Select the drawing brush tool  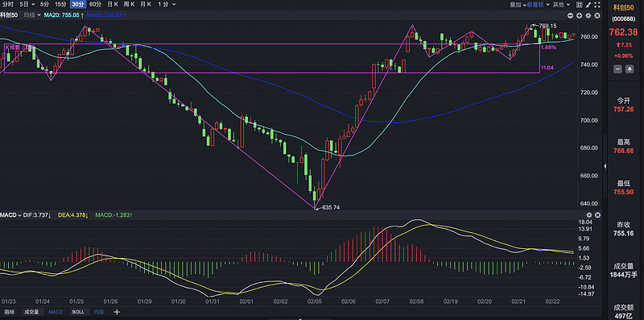pos(588,5)
